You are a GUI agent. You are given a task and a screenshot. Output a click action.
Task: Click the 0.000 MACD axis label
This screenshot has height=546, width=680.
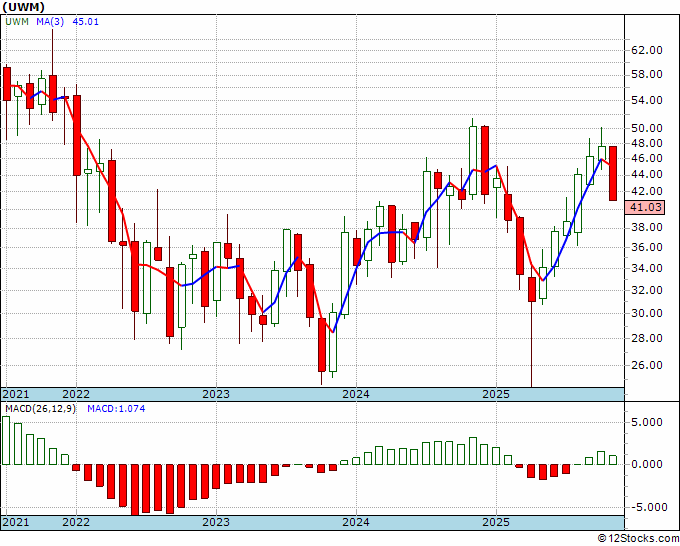[x=647, y=464]
